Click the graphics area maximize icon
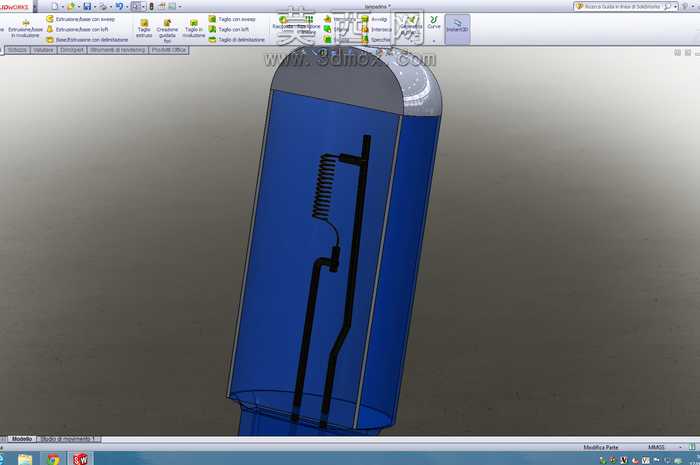 [688, 53]
